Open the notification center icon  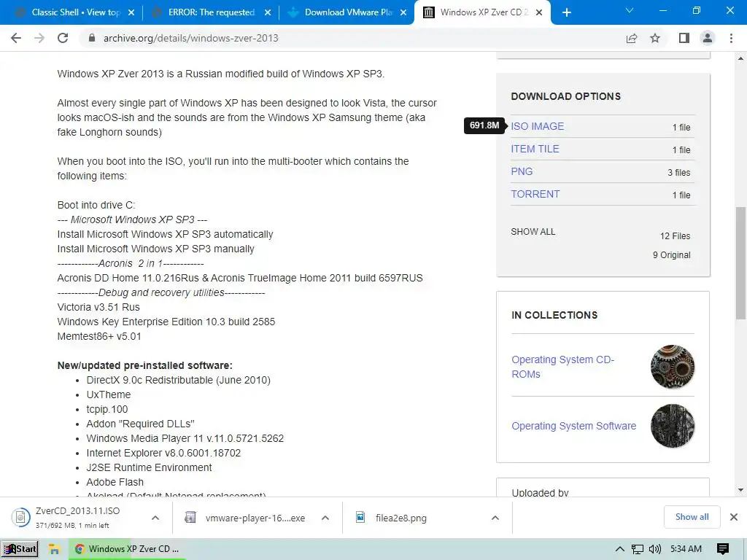point(723,549)
